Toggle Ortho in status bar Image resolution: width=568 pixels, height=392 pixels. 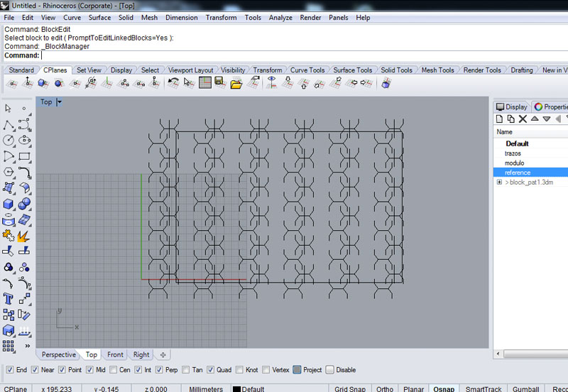point(384,388)
